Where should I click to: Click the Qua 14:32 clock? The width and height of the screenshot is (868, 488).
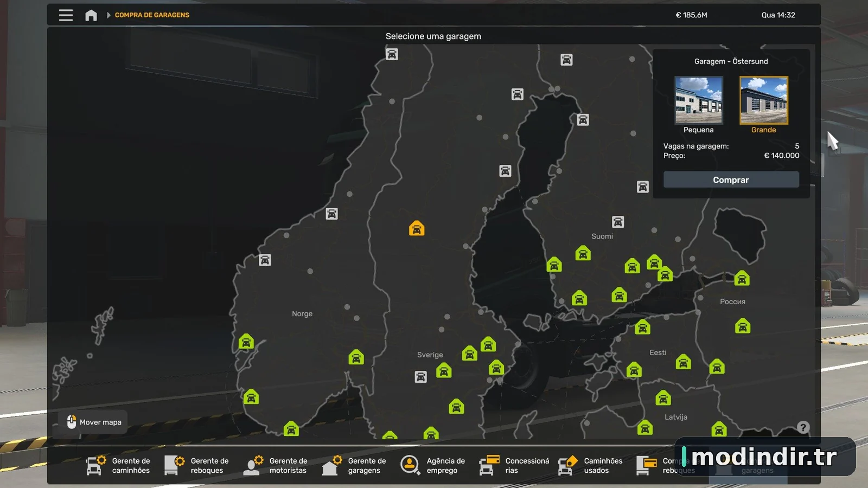pyautogui.click(x=778, y=15)
